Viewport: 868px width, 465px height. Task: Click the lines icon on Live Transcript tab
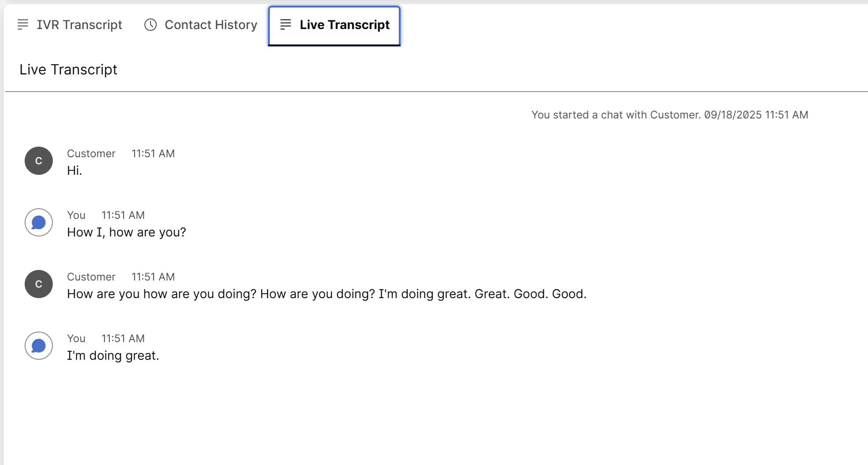[286, 25]
